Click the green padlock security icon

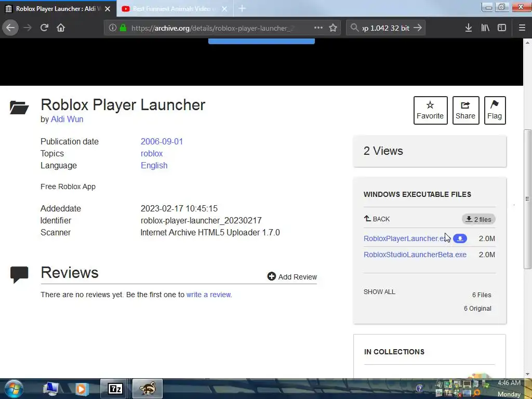[x=123, y=28]
